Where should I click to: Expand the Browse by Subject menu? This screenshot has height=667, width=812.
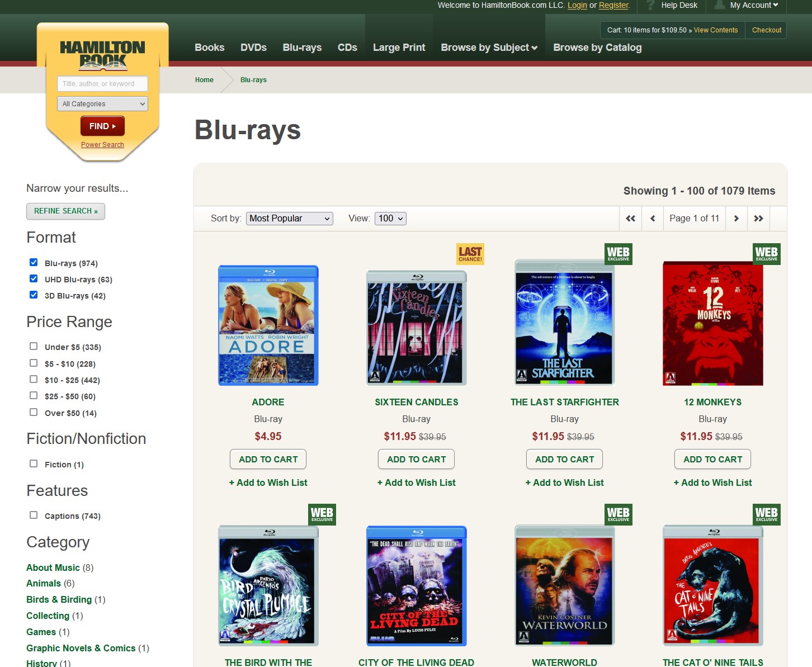tap(489, 48)
